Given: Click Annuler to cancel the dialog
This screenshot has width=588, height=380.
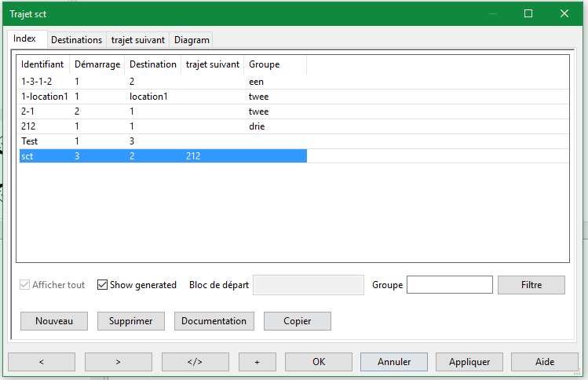Looking at the screenshot, I should tap(394, 362).
